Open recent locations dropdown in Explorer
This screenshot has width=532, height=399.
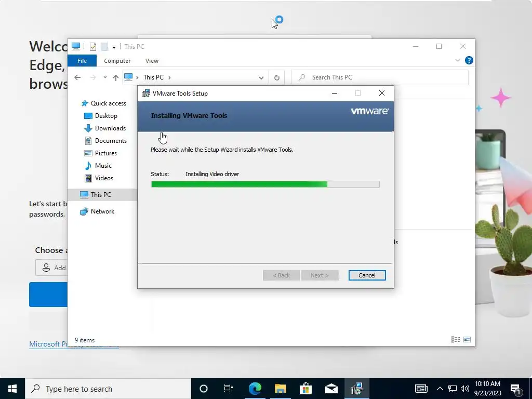pyautogui.click(x=105, y=77)
